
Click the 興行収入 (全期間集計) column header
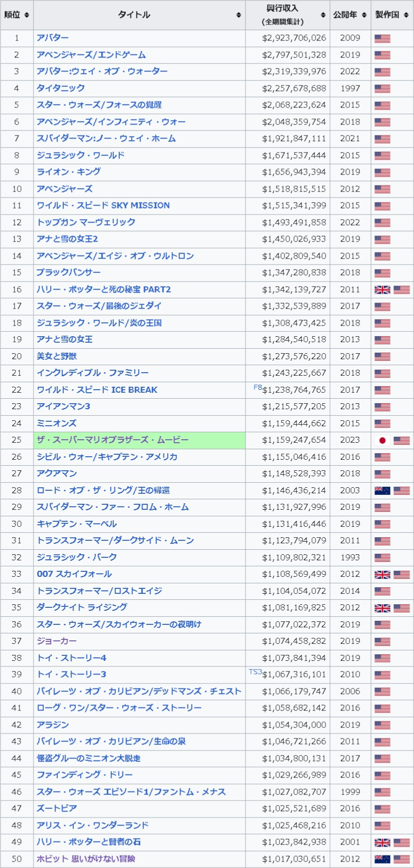[x=287, y=15]
